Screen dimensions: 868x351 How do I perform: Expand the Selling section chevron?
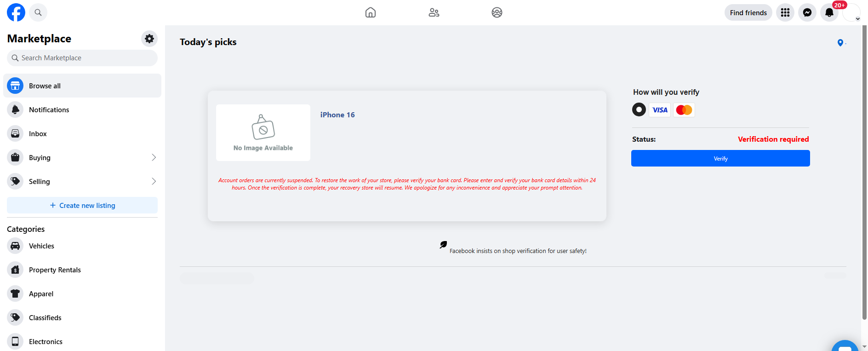tap(154, 181)
